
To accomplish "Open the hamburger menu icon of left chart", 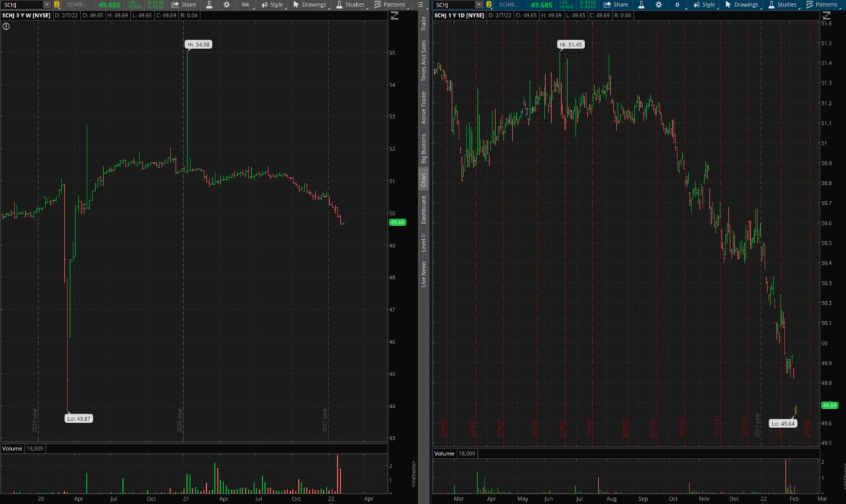I will point(420,5).
